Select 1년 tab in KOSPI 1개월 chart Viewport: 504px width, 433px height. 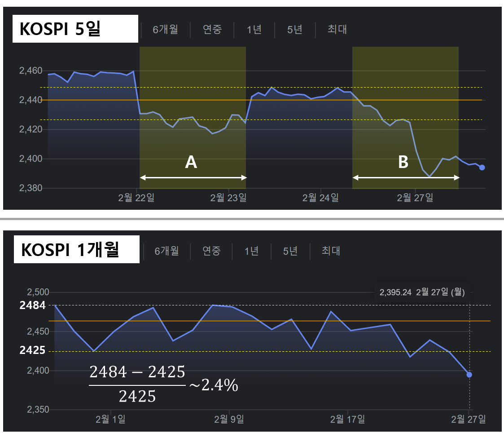251,251
